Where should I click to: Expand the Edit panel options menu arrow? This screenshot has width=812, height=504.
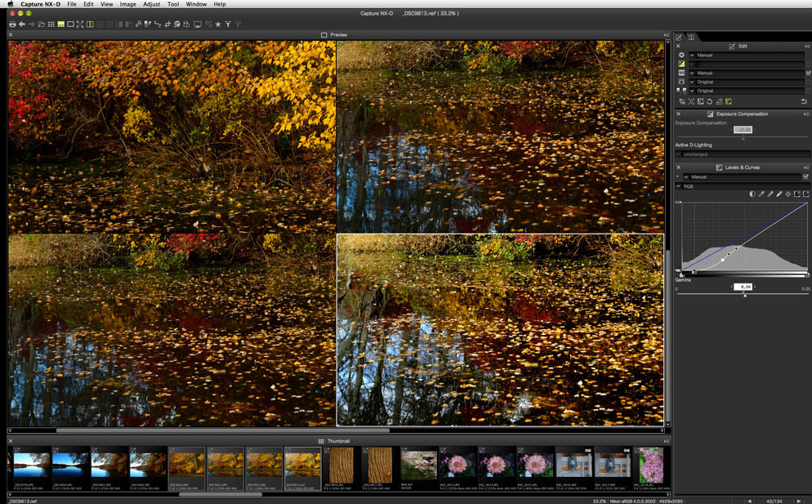click(807, 46)
